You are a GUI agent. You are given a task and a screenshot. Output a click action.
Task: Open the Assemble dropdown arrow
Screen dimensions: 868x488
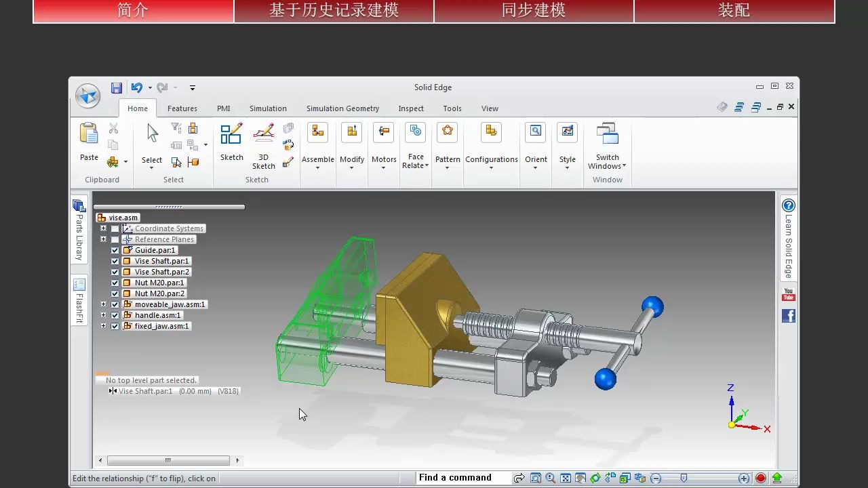coord(317,168)
